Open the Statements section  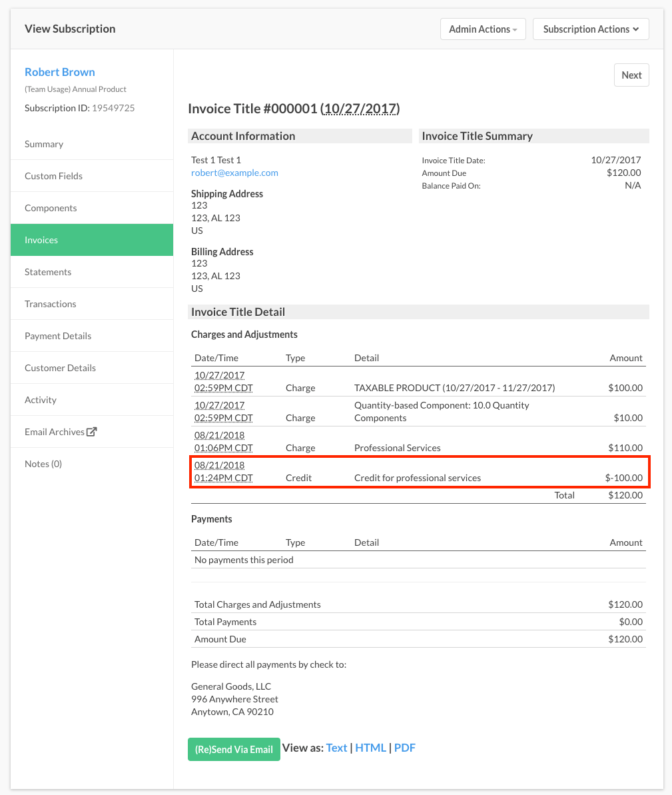pyautogui.click(x=92, y=272)
